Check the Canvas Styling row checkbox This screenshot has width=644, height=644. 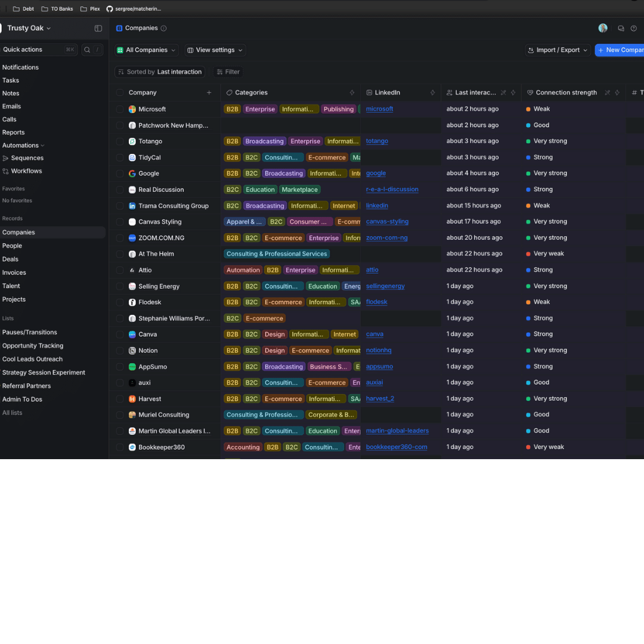[120, 222]
